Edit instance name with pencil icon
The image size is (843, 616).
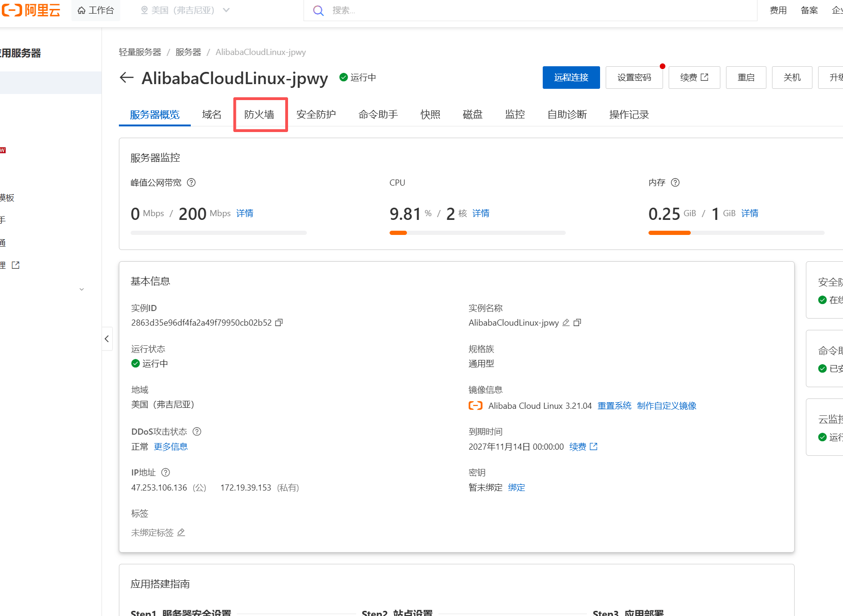(x=566, y=323)
